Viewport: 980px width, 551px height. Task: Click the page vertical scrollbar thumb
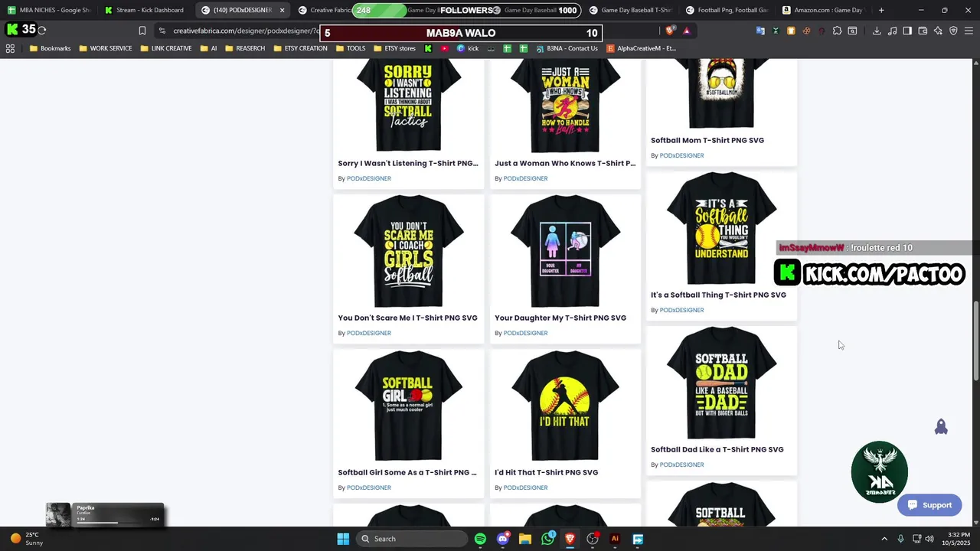(x=975, y=340)
